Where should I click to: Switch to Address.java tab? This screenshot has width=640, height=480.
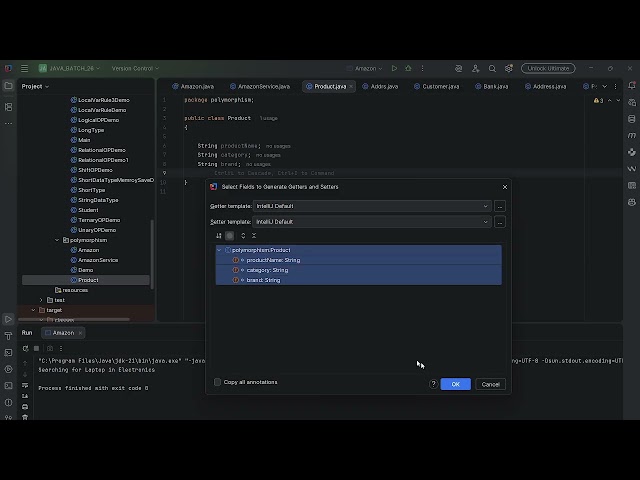click(546, 87)
